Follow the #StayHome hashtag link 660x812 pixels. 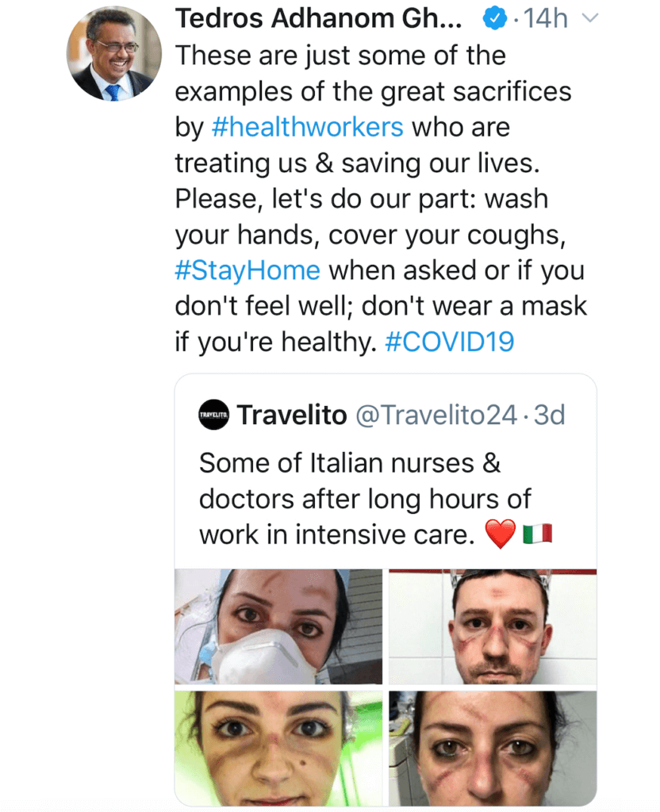coord(247,270)
